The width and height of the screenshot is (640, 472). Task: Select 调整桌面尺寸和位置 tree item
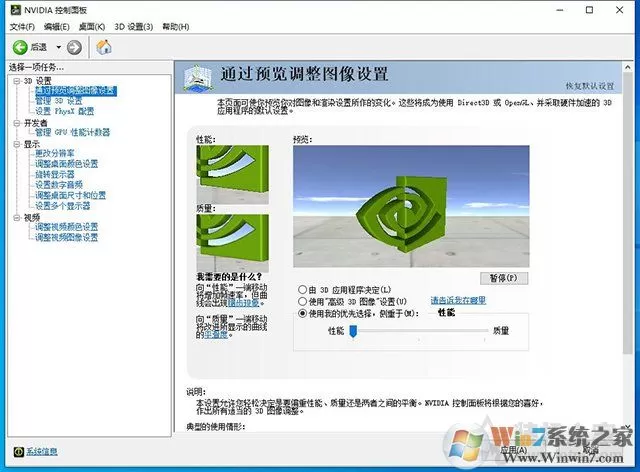coord(70,196)
